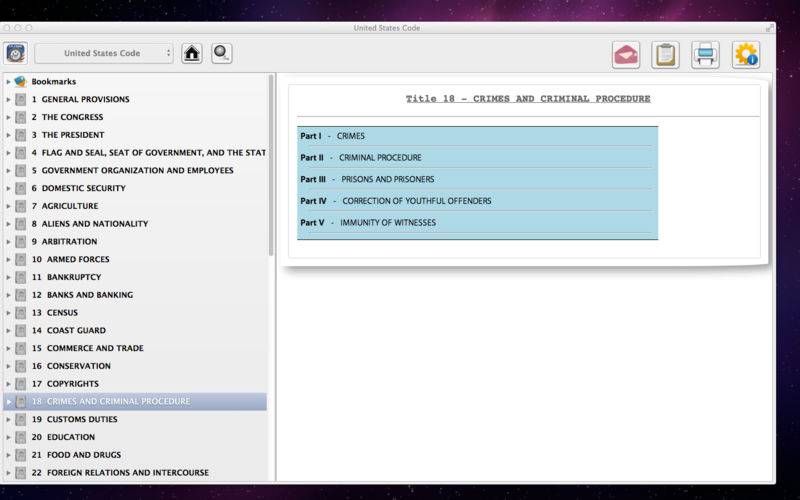The width and height of the screenshot is (800, 500).
Task: Click the United States Code app logo icon
Action: pos(15,53)
